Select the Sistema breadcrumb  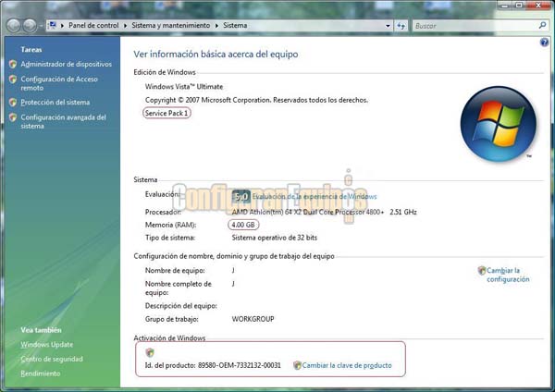click(235, 26)
